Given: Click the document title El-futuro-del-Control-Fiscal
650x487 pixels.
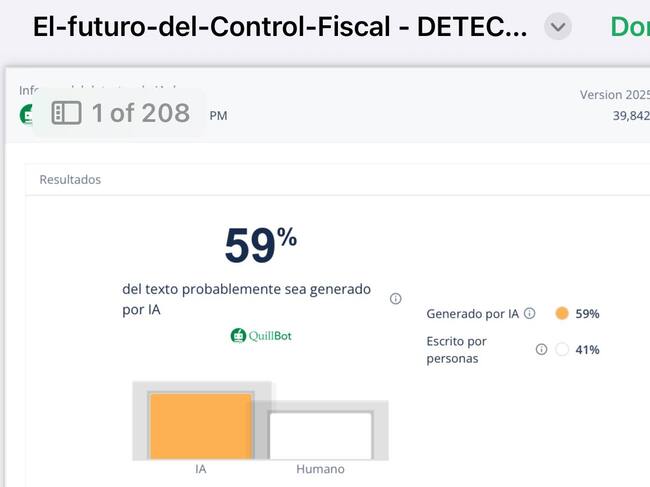Looking at the screenshot, I should click(280, 27).
